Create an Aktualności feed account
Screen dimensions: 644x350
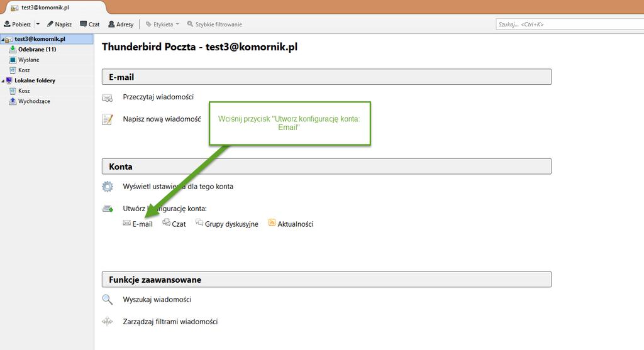pyautogui.click(x=296, y=224)
